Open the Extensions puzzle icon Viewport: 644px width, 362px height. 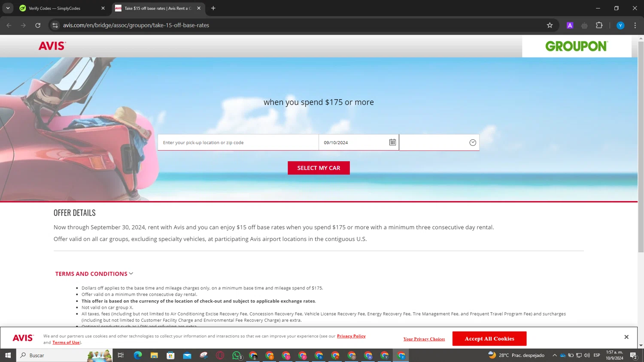[599, 25]
